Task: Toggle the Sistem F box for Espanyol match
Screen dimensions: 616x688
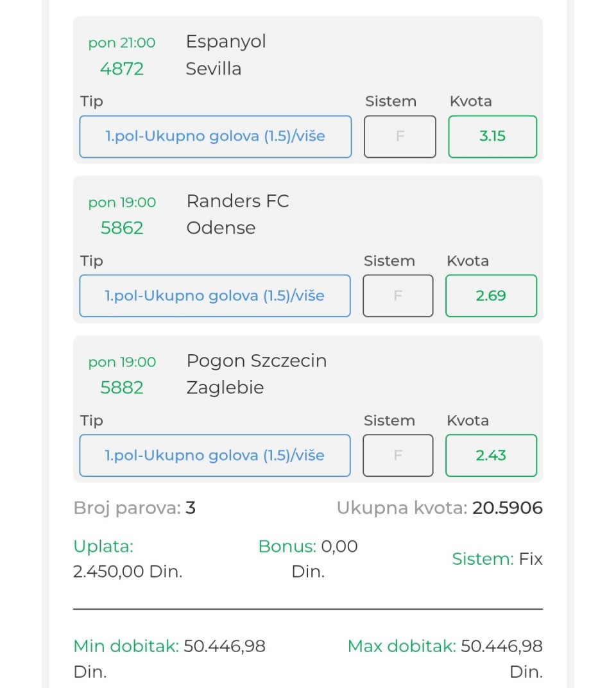Action: click(x=400, y=136)
